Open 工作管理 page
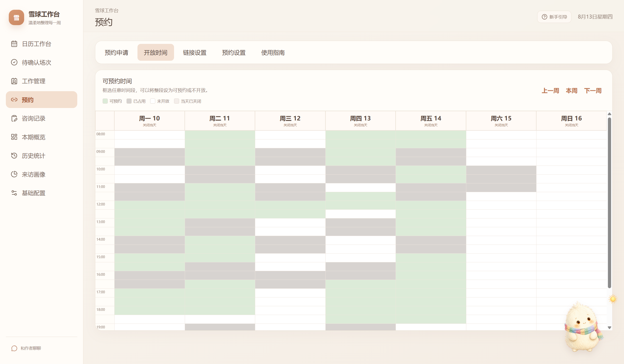 (x=42, y=81)
